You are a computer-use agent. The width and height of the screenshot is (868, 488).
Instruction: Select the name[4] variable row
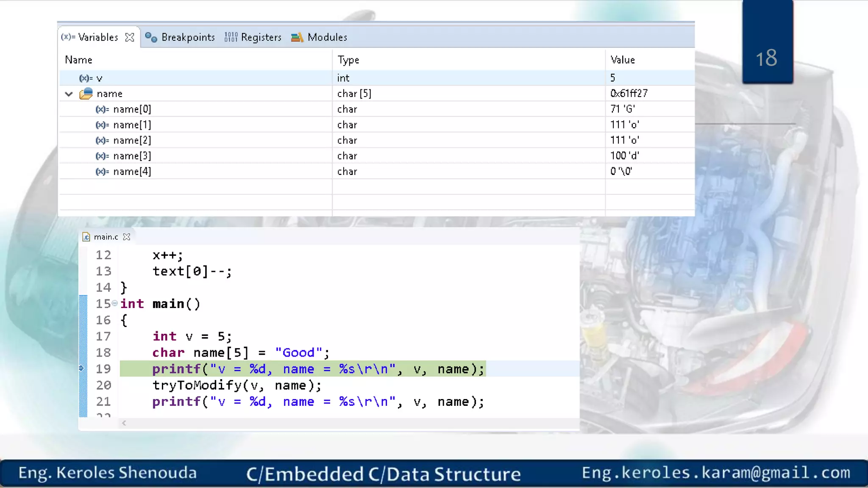(x=132, y=172)
